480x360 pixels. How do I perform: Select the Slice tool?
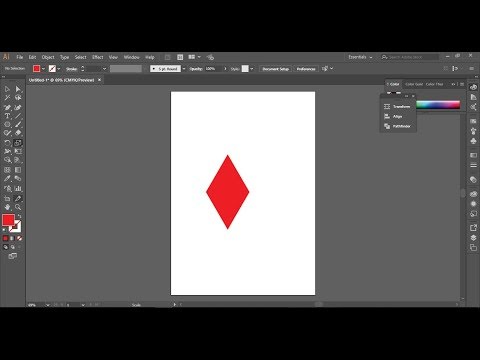pyautogui.click(x=18, y=199)
